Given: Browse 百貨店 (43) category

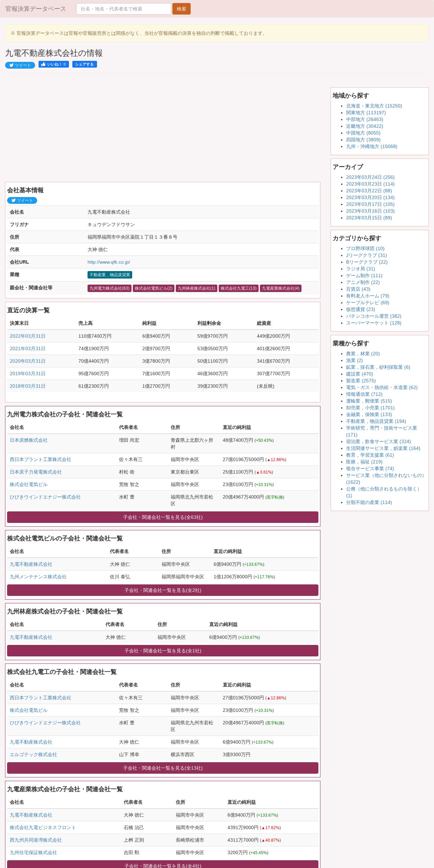Looking at the screenshot, I should pyautogui.click(x=358, y=289).
